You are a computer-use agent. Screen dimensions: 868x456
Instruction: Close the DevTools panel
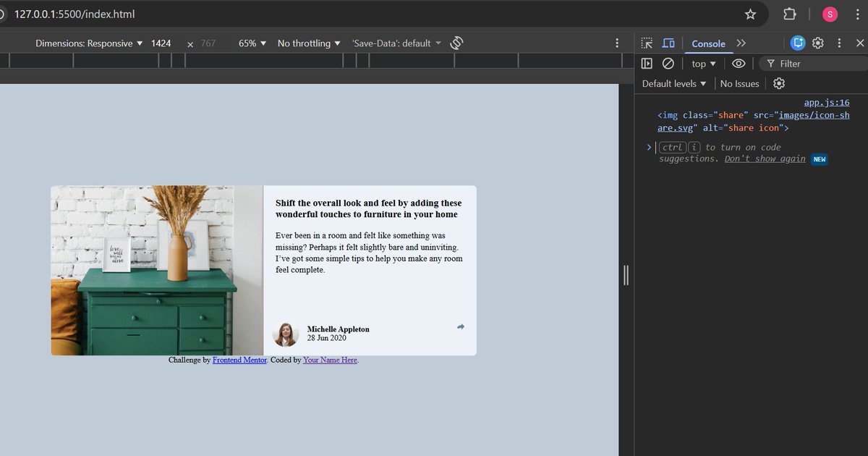(x=859, y=43)
